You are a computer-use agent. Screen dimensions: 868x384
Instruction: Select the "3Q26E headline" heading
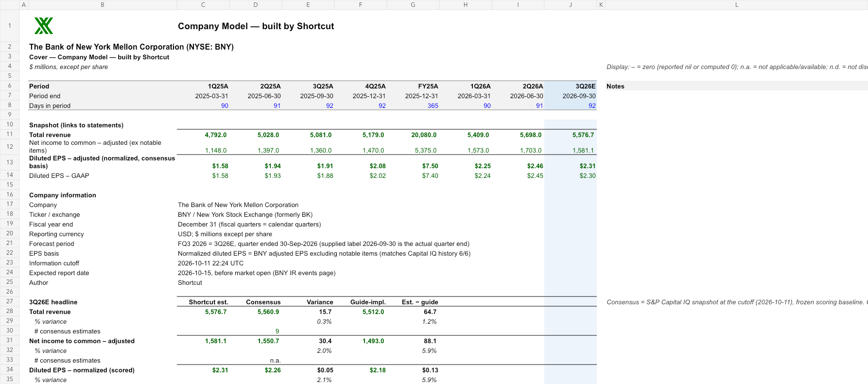pyautogui.click(x=53, y=302)
